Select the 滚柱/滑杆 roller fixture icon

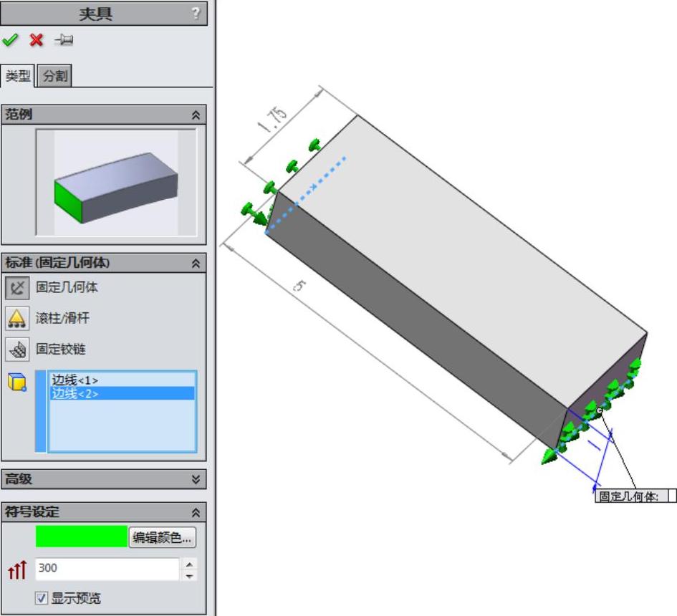point(17,319)
